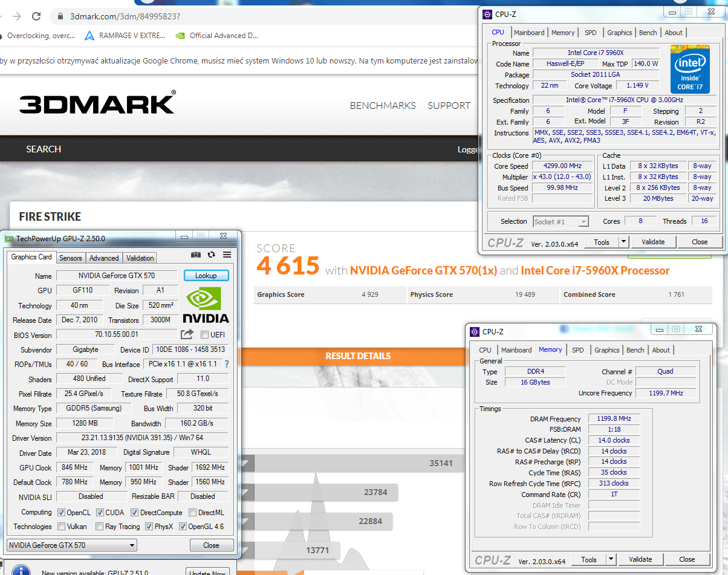Viewport: 728px width, 575px height.
Task: Toggle the DirectCompute checkbox
Action: click(135, 512)
